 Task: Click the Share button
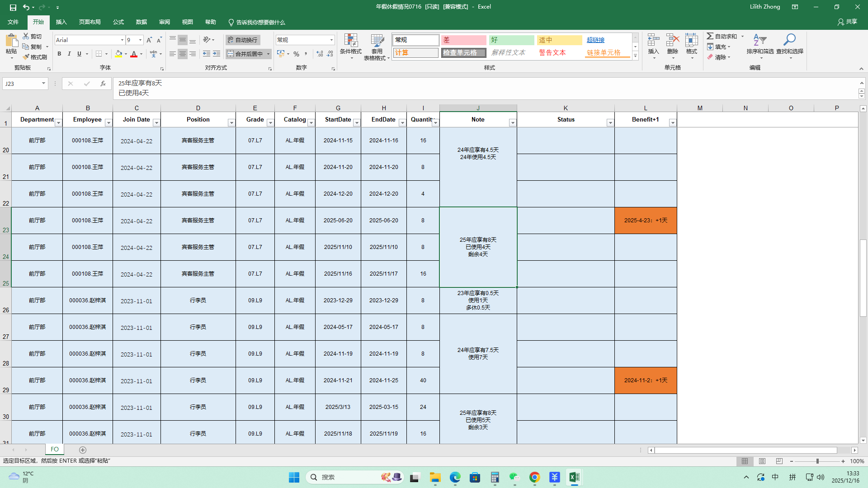[x=847, y=22]
